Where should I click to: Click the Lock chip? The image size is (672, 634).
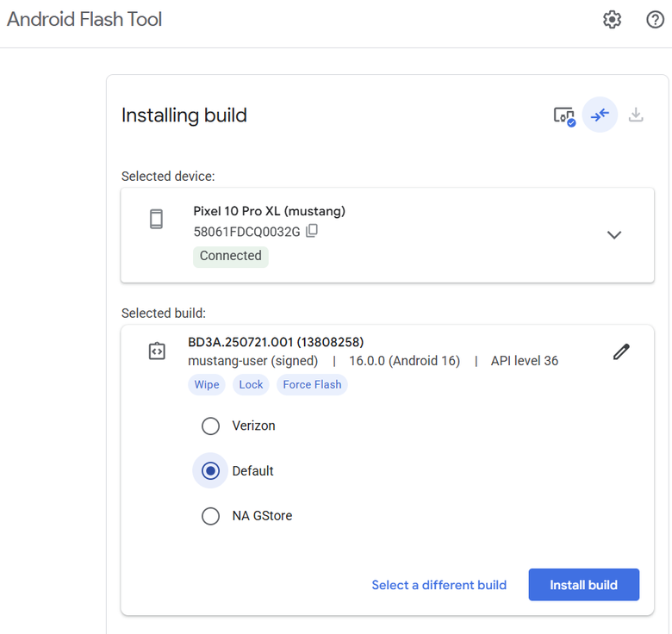click(x=251, y=385)
